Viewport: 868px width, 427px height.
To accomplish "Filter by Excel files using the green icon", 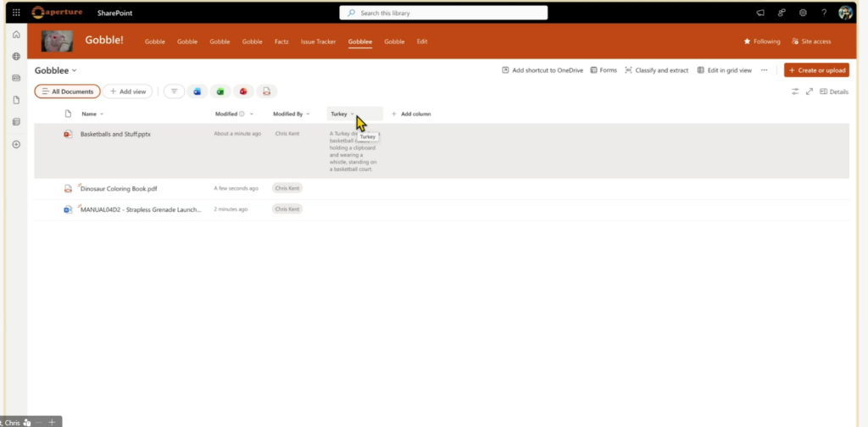I will click(x=220, y=91).
